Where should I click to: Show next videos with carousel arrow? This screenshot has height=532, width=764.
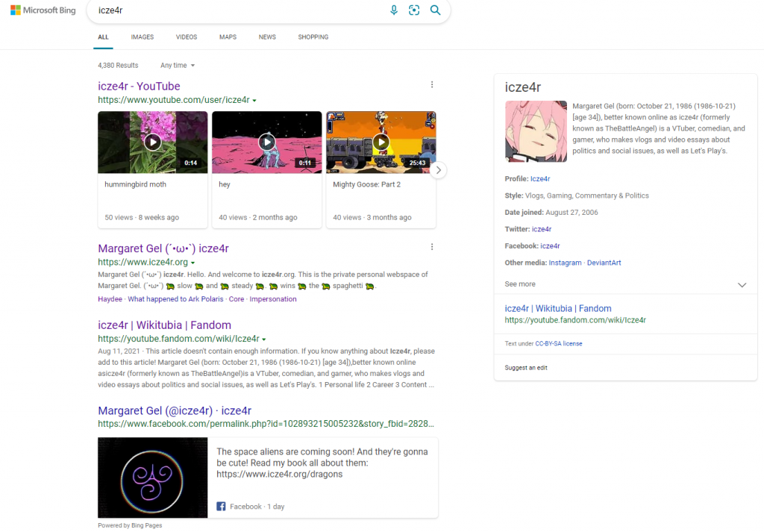point(439,170)
